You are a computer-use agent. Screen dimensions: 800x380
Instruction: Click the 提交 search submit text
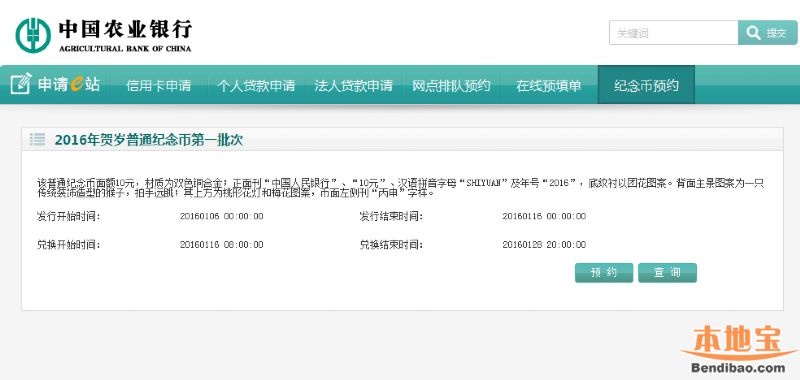coord(777,33)
